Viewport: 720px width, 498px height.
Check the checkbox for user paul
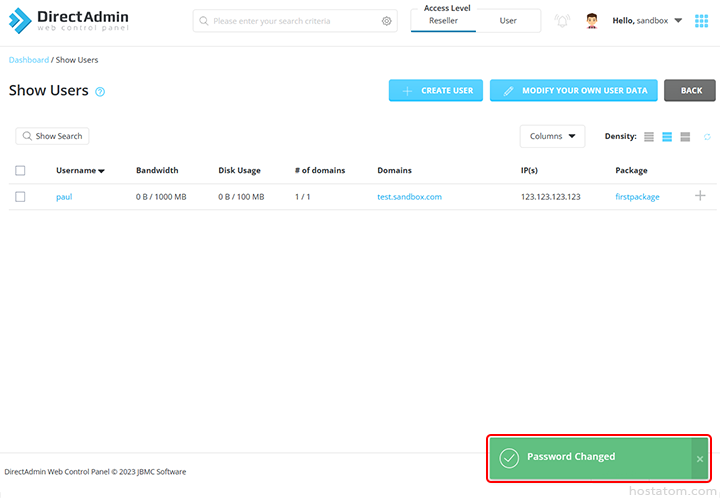point(20,197)
